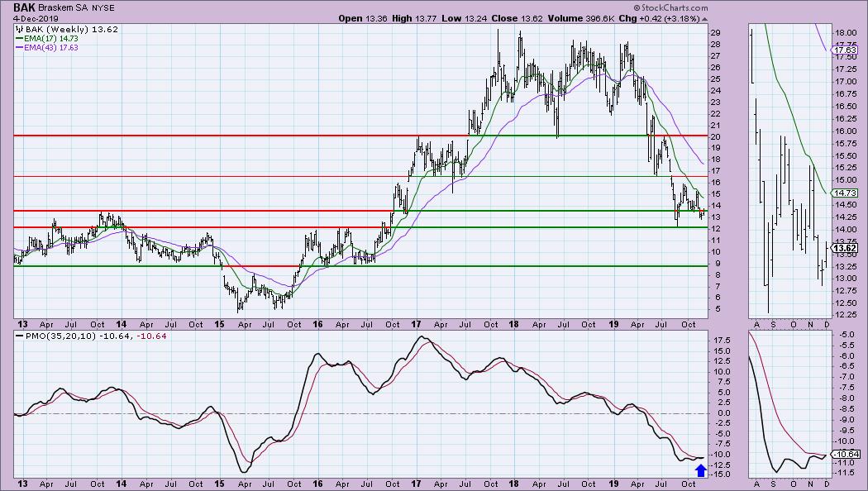Select the PMO(35,20,10) indicator legend label
This screenshot has width=868, height=491.
61,336
